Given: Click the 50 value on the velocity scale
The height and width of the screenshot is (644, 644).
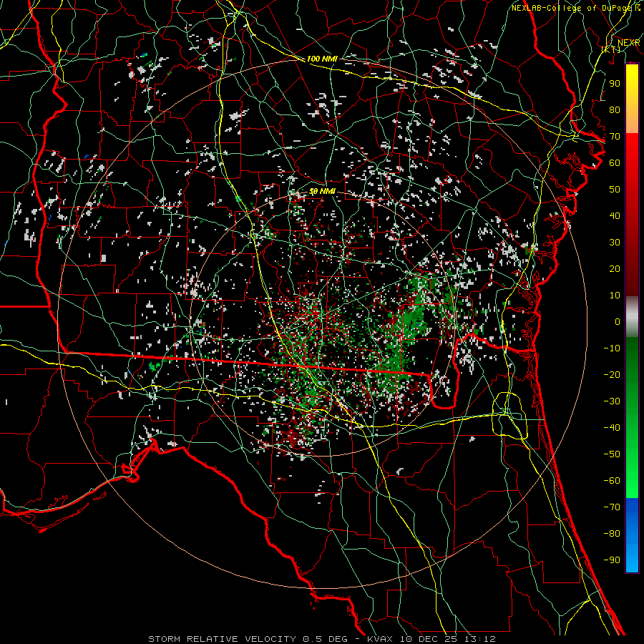Looking at the screenshot, I should pos(615,190).
